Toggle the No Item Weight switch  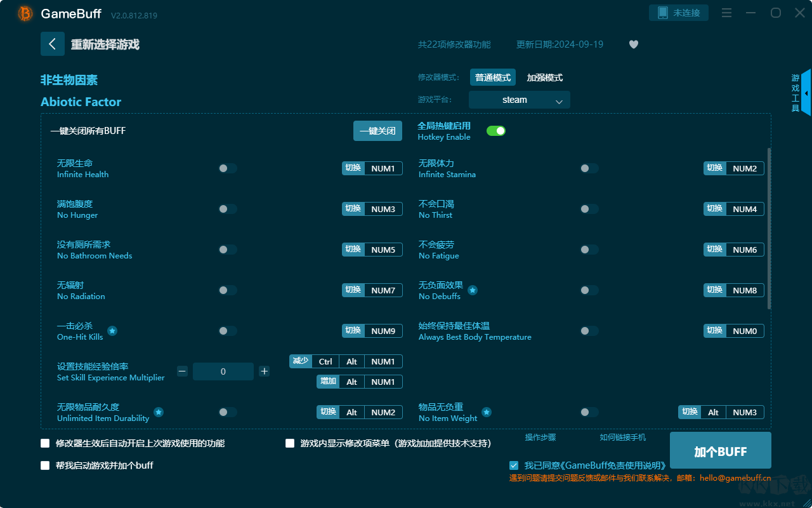coord(589,412)
